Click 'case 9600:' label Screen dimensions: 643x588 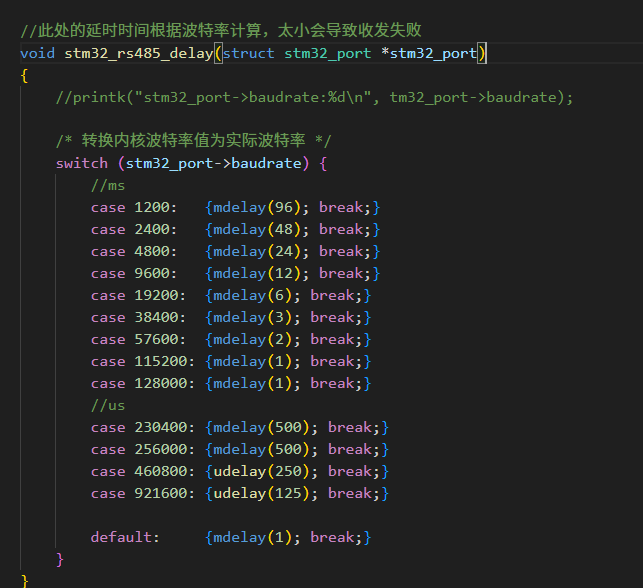134,273
